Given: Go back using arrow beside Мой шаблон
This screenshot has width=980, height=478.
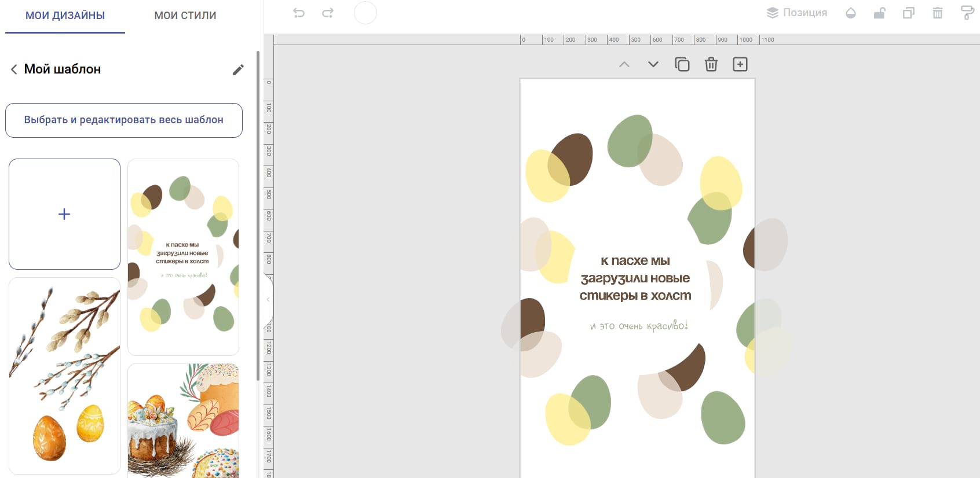Looking at the screenshot, I should 14,69.
